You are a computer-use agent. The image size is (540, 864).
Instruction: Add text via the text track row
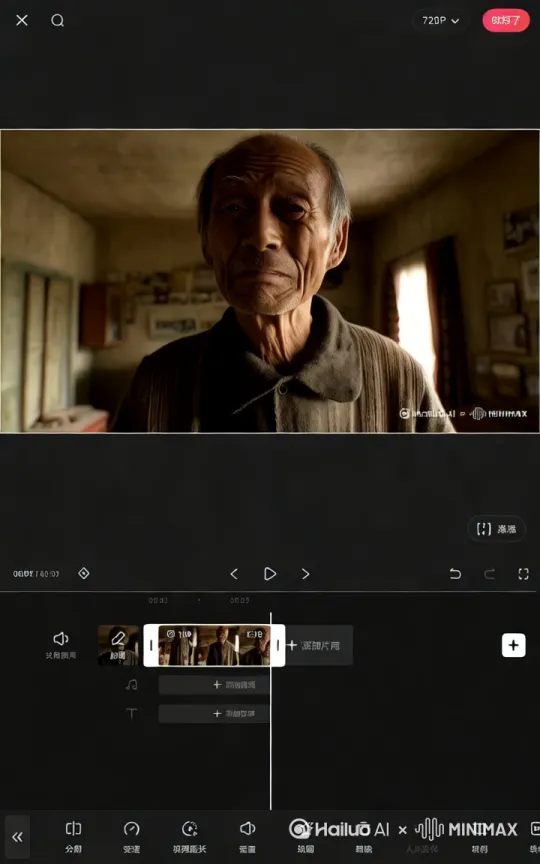[x=214, y=714]
